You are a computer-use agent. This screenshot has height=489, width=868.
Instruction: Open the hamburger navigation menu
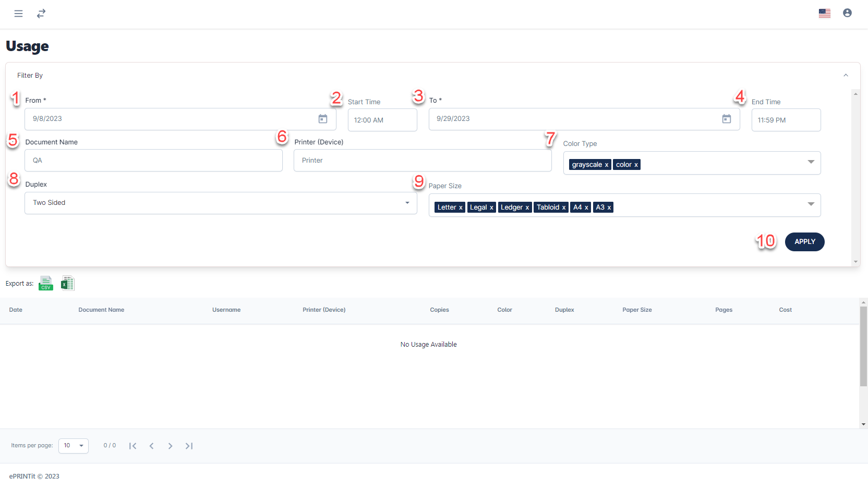(x=18, y=14)
